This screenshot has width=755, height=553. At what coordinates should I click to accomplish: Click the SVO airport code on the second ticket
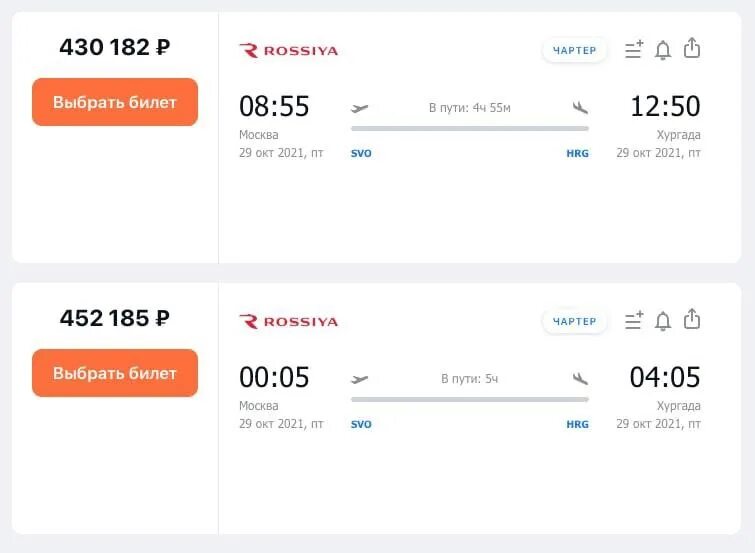(361, 424)
